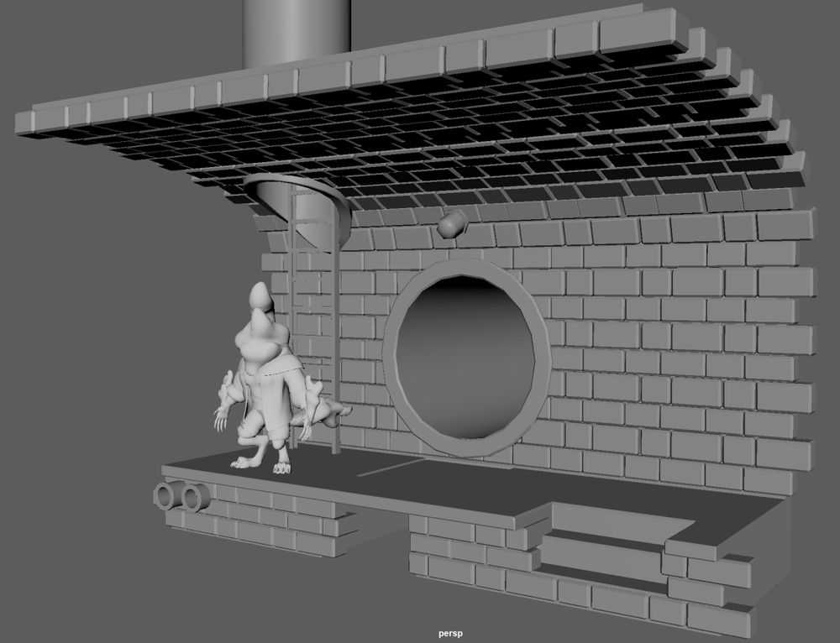Select the leftmost small pipe end
Image resolution: width=840 pixels, height=643 pixels.
(165, 496)
